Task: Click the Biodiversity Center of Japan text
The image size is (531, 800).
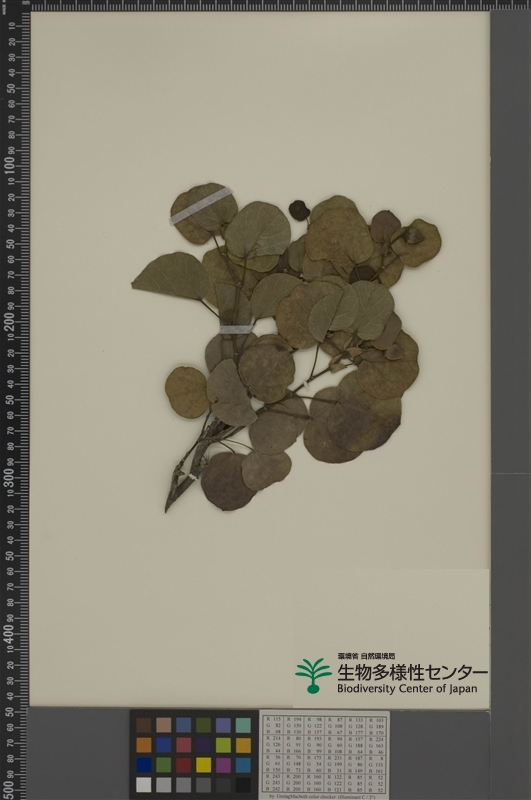Action: point(407,688)
